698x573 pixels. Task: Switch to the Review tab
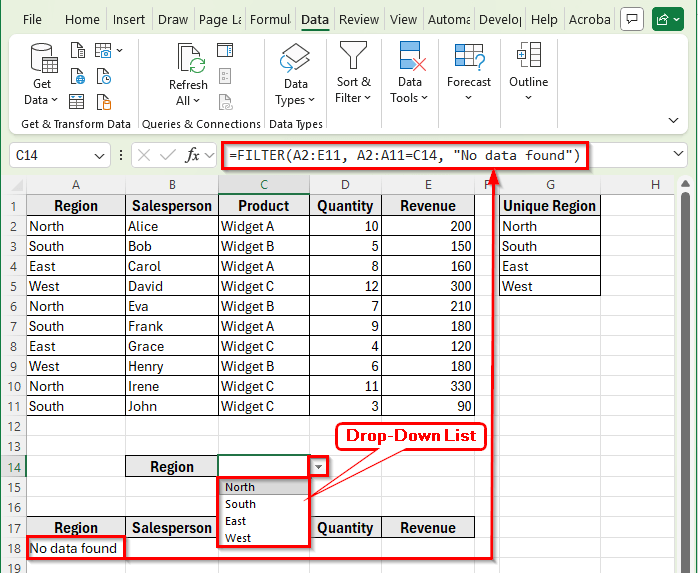359,20
